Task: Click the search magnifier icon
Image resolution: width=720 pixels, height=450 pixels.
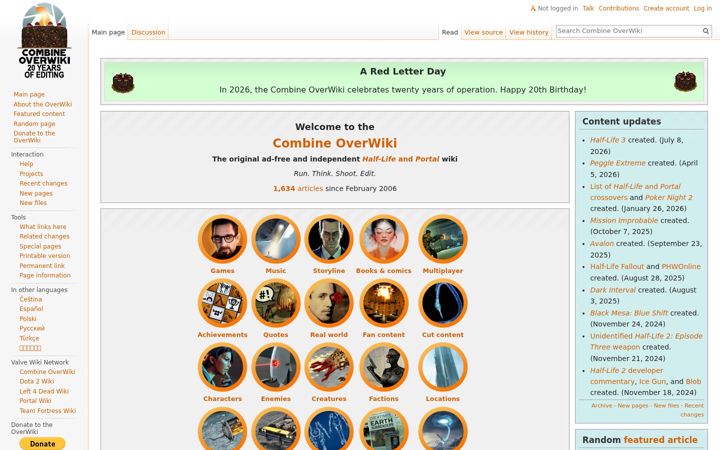Action: (705, 31)
